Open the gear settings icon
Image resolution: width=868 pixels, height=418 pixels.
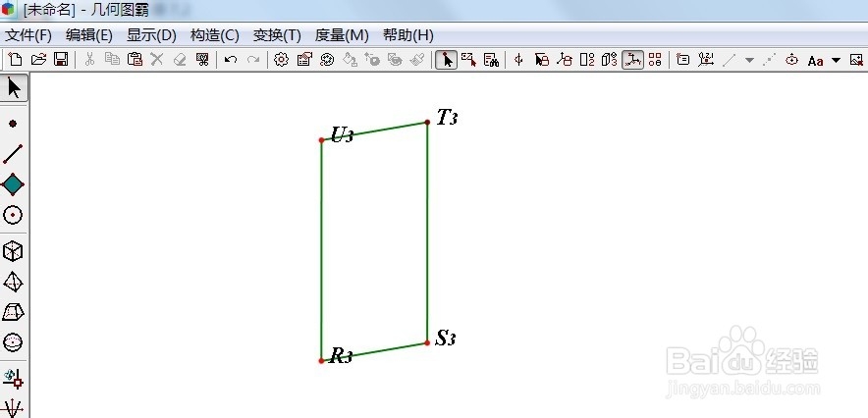click(x=282, y=59)
